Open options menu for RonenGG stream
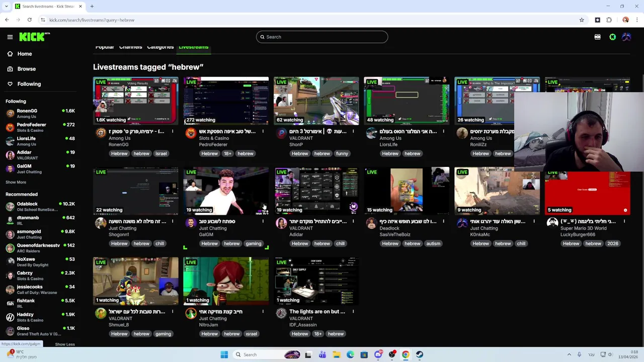Viewport: 644px width, 362px height. 173,132
